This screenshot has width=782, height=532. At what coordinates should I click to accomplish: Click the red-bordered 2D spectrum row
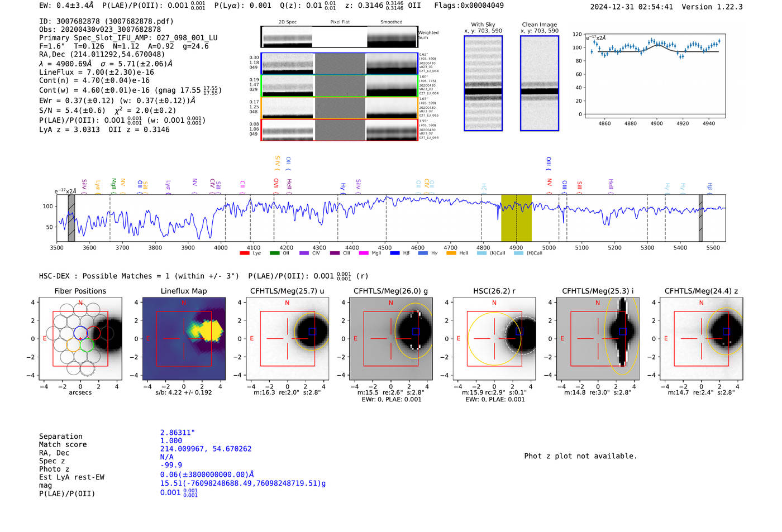point(340,130)
